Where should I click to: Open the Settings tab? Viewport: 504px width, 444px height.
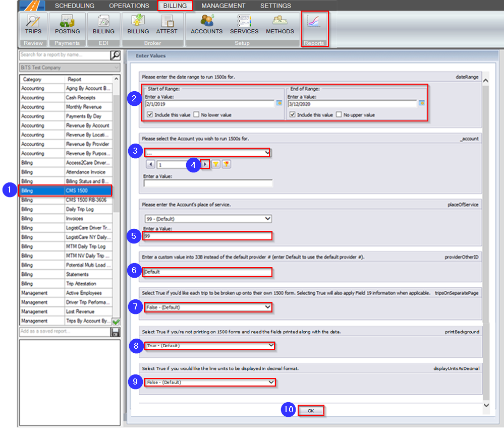point(275,6)
